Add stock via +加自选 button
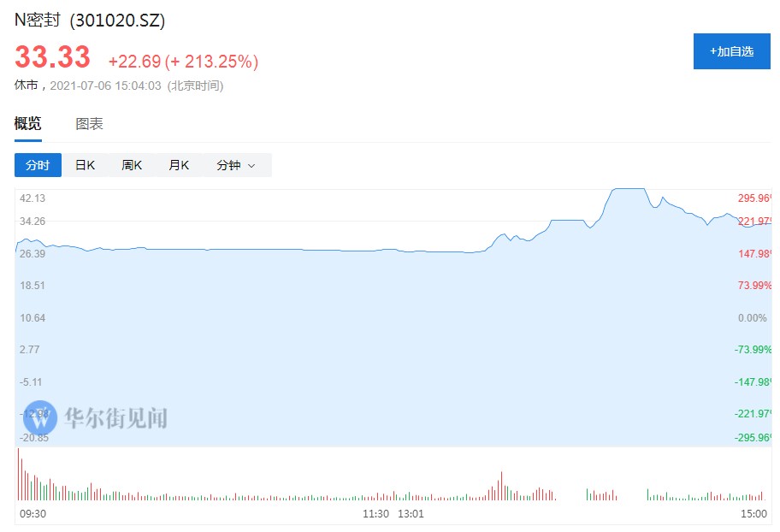 [x=731, y=51]
